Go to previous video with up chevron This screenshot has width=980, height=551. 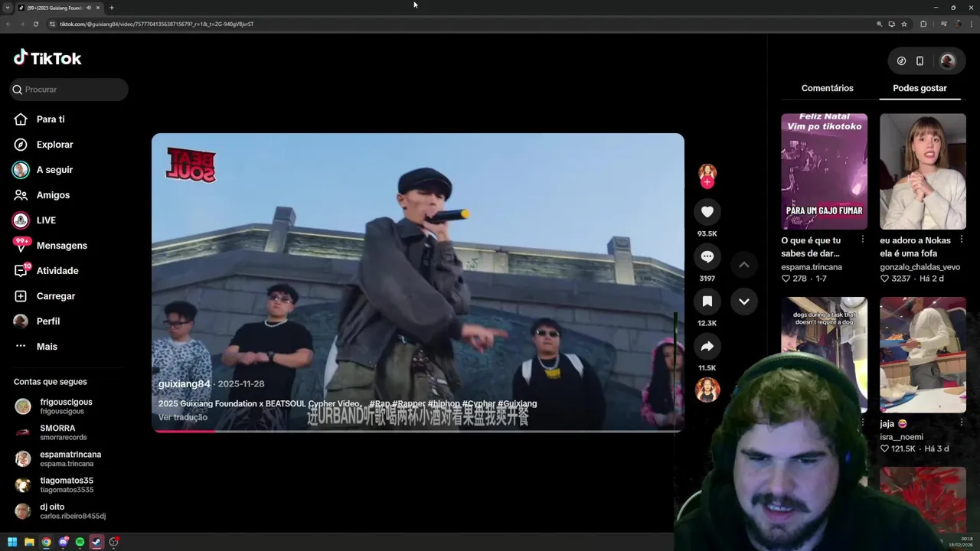point(743,265)
